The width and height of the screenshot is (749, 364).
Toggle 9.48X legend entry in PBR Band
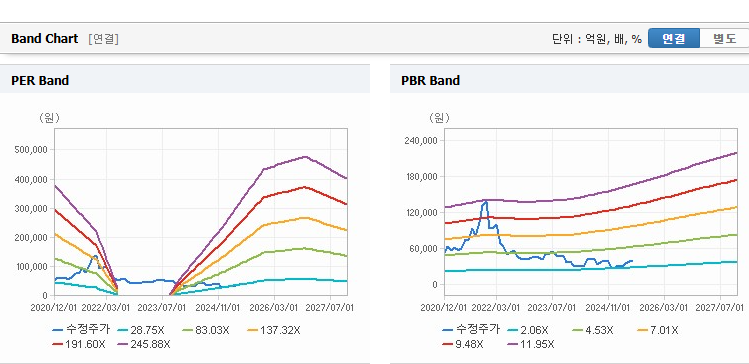pyautogui.click(x=463, y=344)
